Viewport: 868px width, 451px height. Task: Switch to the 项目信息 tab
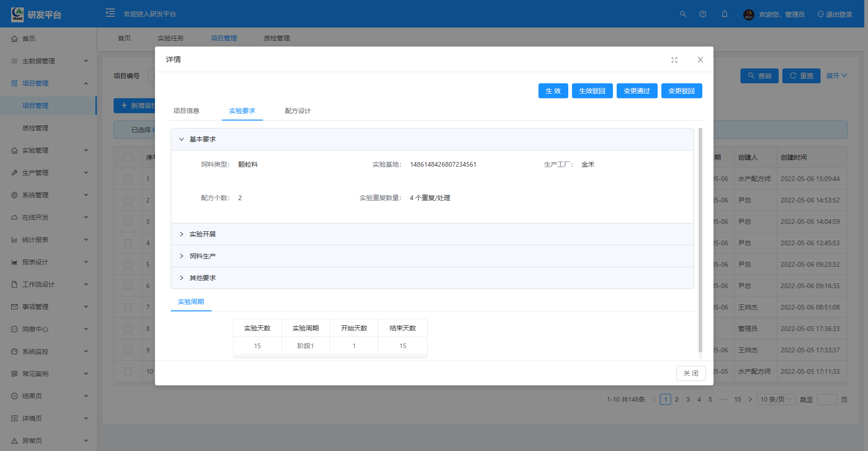(186, 111)
